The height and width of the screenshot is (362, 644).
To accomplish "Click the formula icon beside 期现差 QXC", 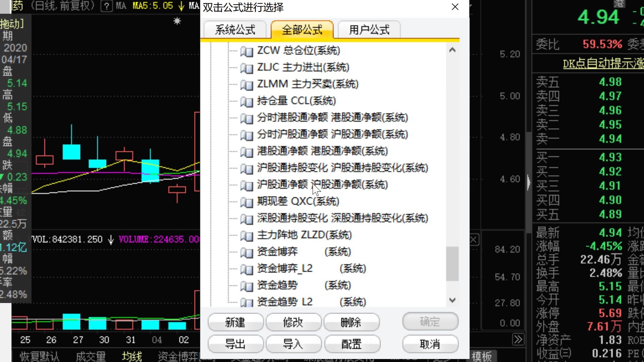I will pyautogui.click(x=247, y=202).
